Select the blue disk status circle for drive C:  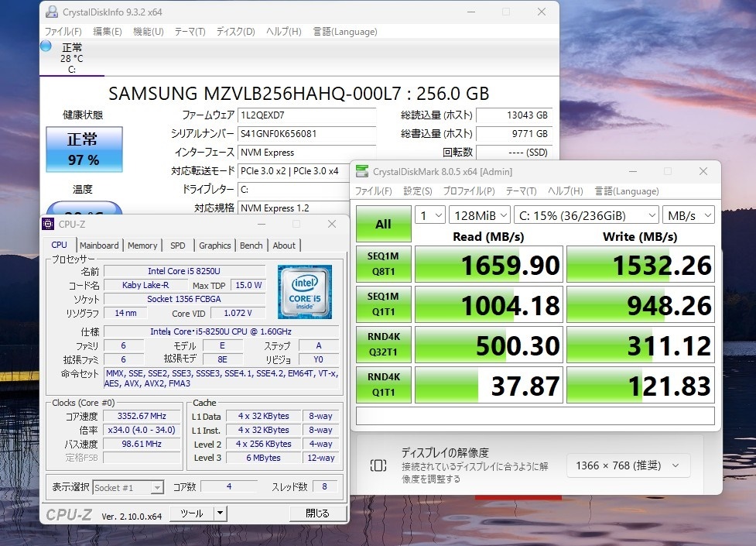(46, 46)
